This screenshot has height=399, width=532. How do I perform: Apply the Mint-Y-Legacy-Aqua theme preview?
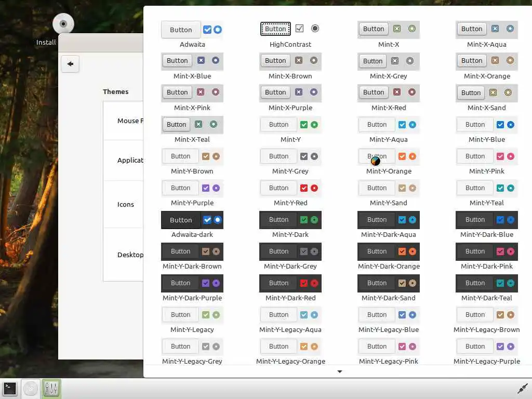click(290, 315)
